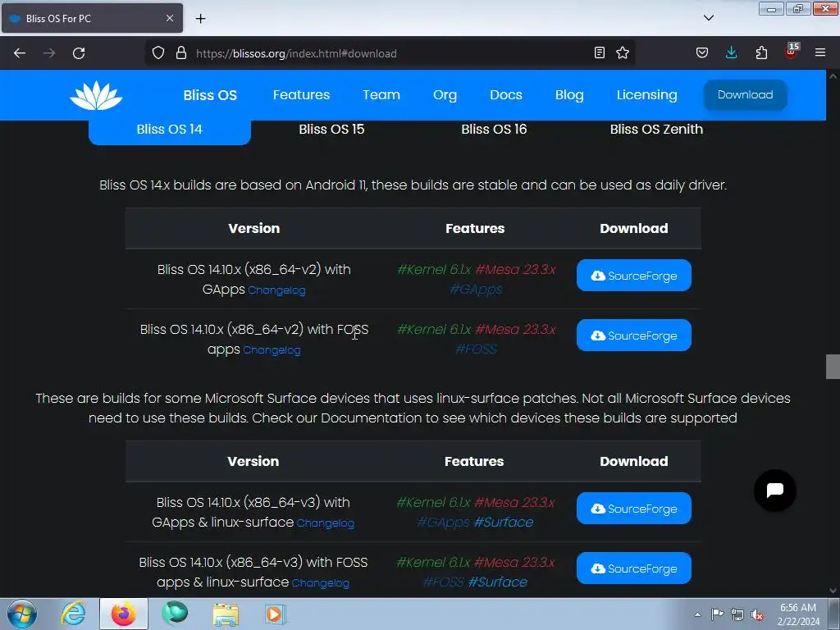Open a new tab with plus button
The width and height of the screenshot is (840, 630).
[x=200, y=19]
